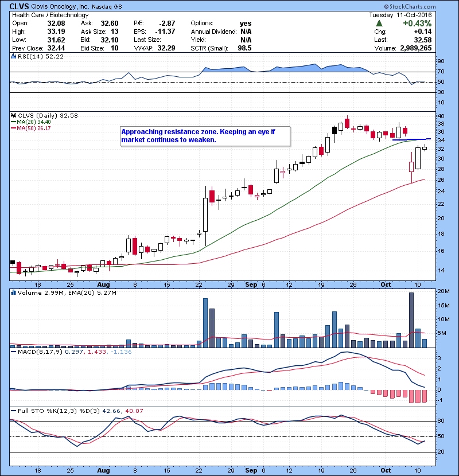Click the MA(20) 34.40 legend entry

tap(30, 122)
